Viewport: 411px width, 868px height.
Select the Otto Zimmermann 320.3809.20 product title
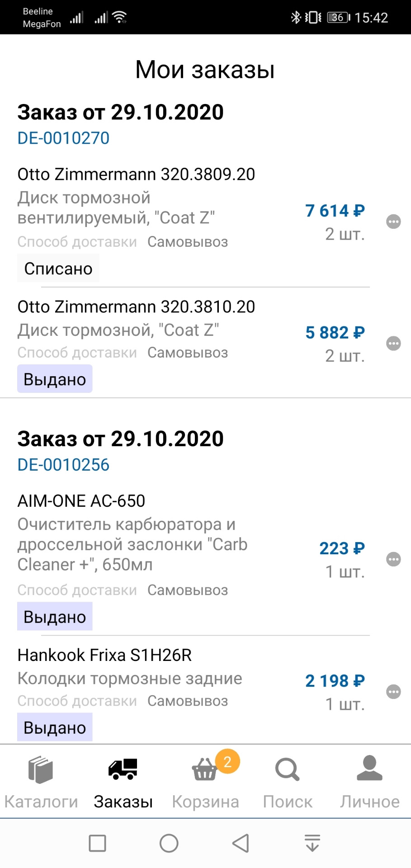pos(136,174)
